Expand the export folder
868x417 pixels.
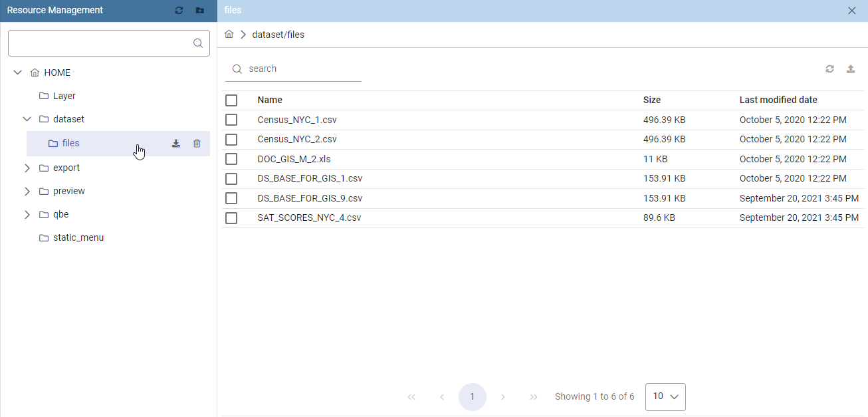27,168
